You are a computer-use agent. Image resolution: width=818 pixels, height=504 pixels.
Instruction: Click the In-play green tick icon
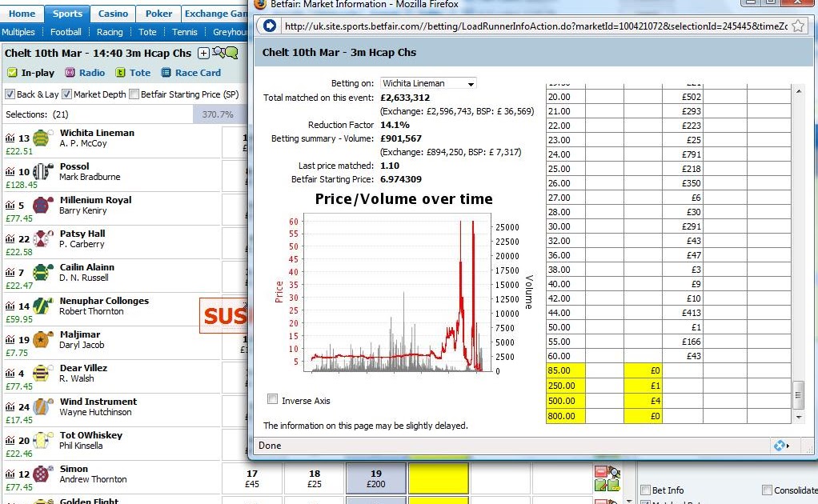12,73
